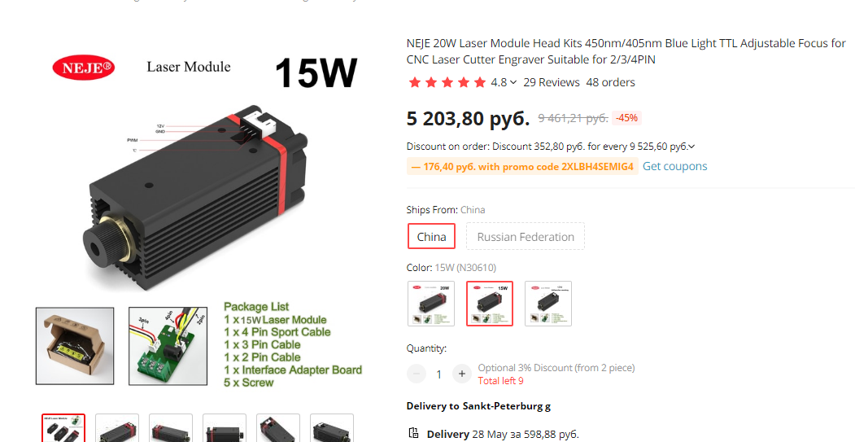The height and width of the screenshot is (442, 868).
Task: Select the first gallery thumbnail below main image
Action: [x=63, y=427]
